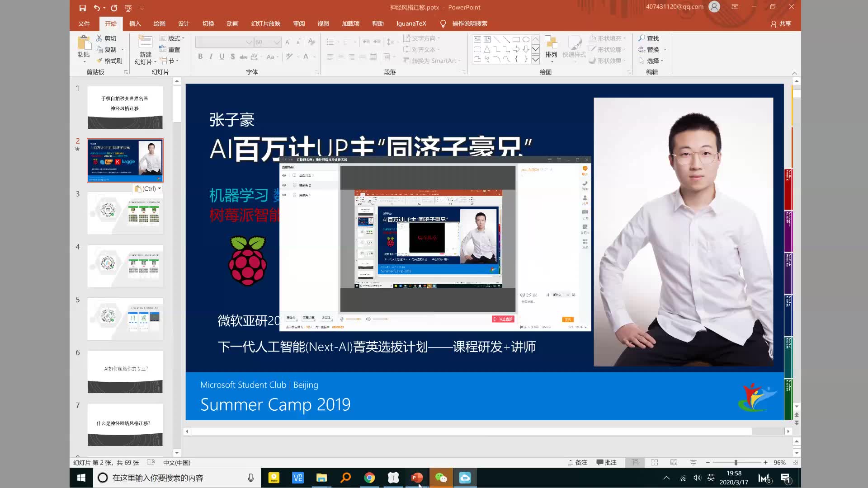Fit slide to current window

(795, 463)
